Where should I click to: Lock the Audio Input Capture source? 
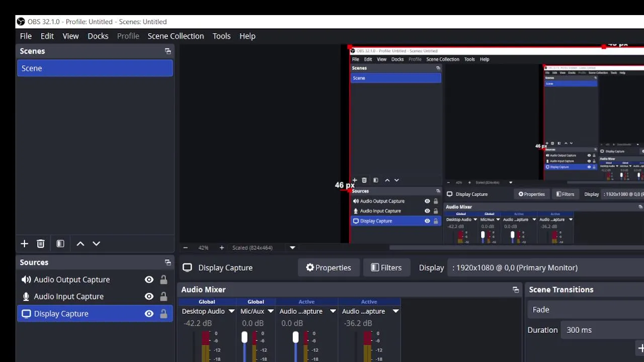164,297
